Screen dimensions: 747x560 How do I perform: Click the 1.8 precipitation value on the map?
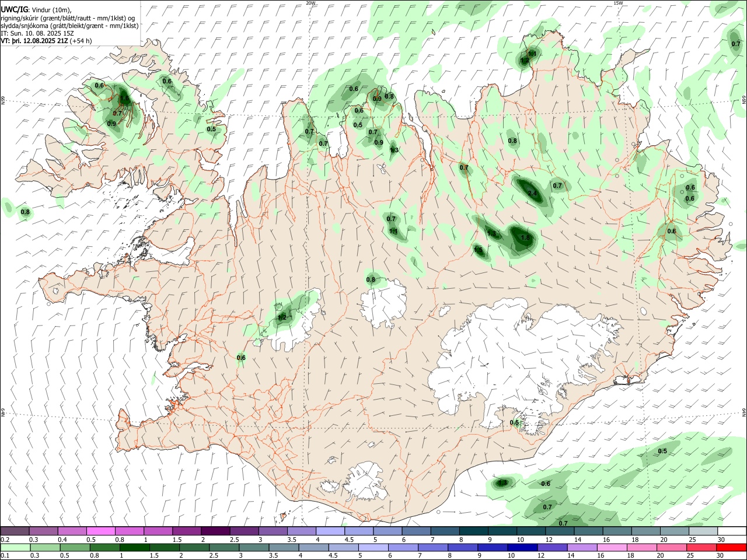tap(525, 238)
